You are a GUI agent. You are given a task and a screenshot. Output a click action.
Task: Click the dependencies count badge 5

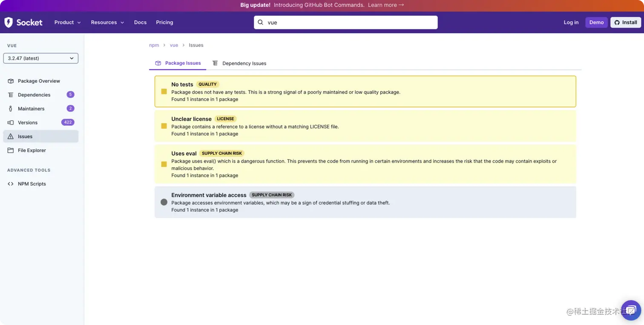70,95
